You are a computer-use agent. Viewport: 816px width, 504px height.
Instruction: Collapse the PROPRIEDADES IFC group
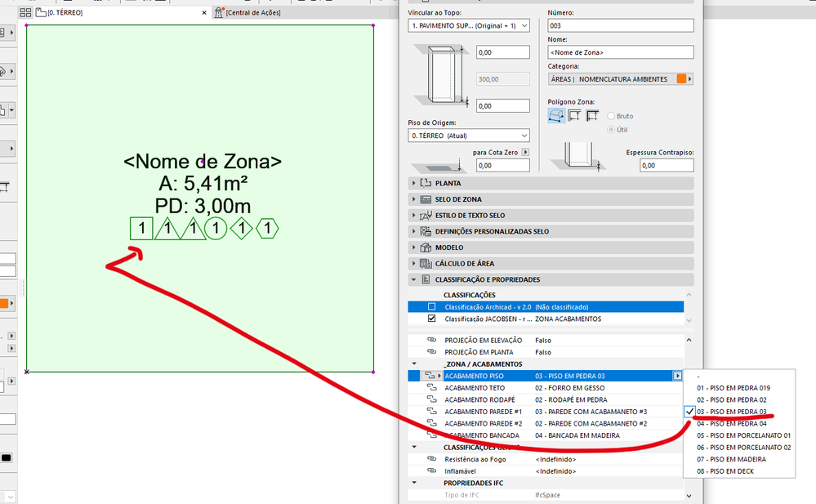coord(414,483)
